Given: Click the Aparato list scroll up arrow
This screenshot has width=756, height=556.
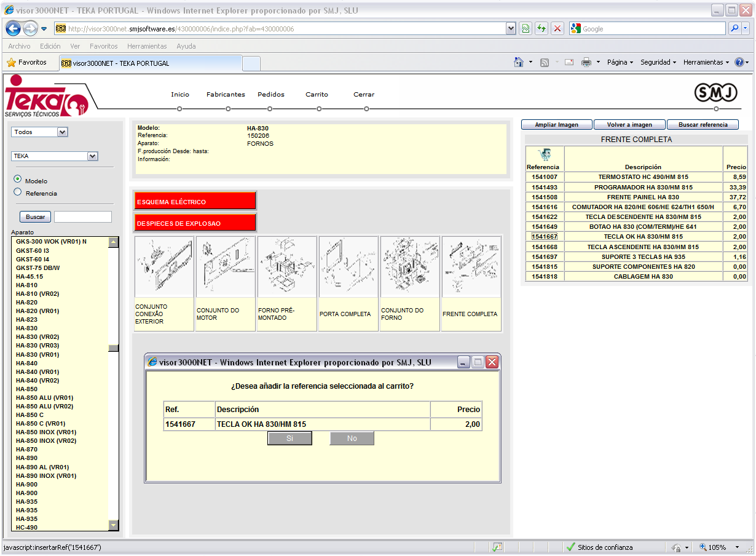Looking at the screenshot, I should [113, 242].
